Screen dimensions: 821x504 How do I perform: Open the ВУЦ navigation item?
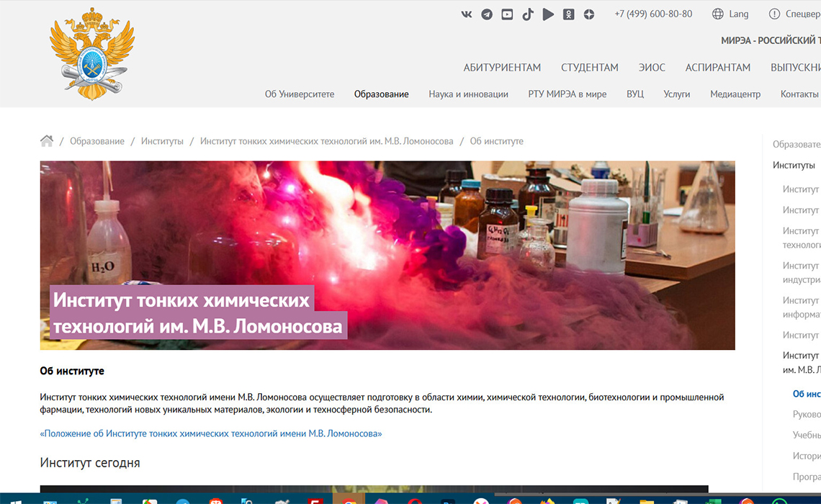point(635,94)
